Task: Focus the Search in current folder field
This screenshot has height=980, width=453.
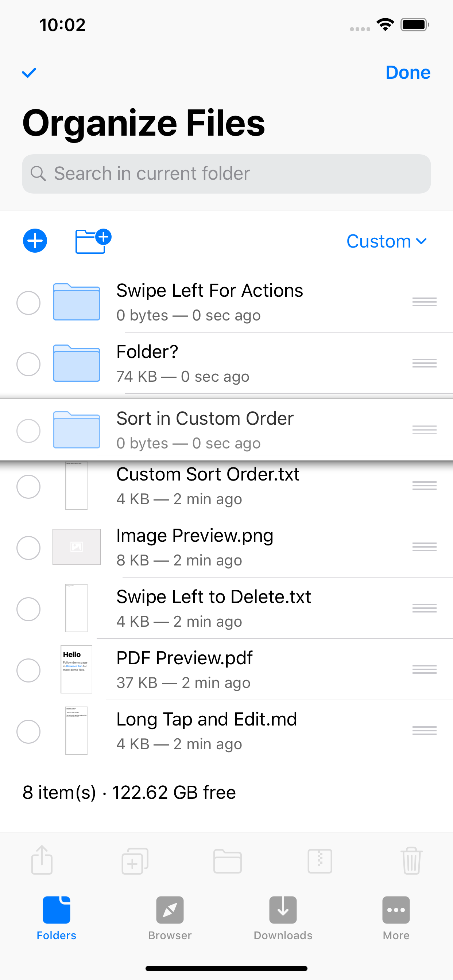Action: pyautogui.click(x=226, y=174)
